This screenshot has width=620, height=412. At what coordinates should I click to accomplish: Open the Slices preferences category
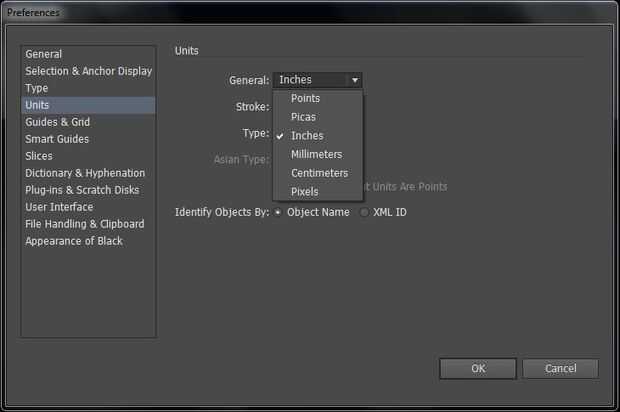(x=89, y=156)
